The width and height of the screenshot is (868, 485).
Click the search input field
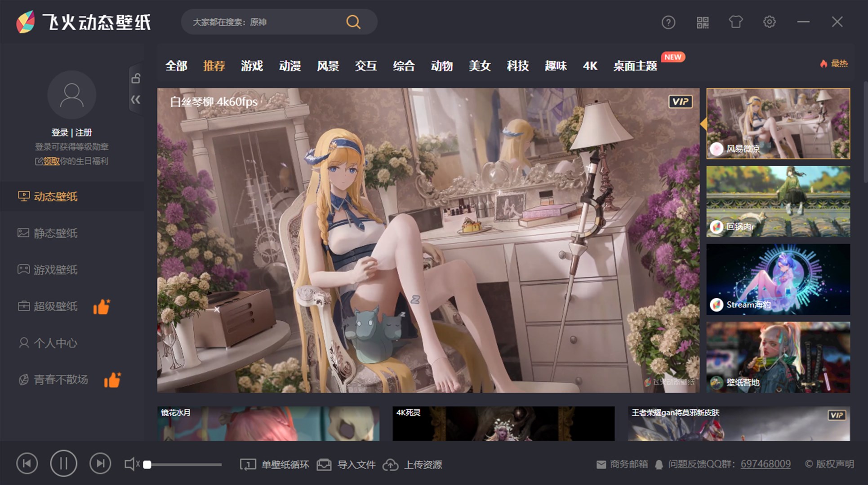coord(265,22)
